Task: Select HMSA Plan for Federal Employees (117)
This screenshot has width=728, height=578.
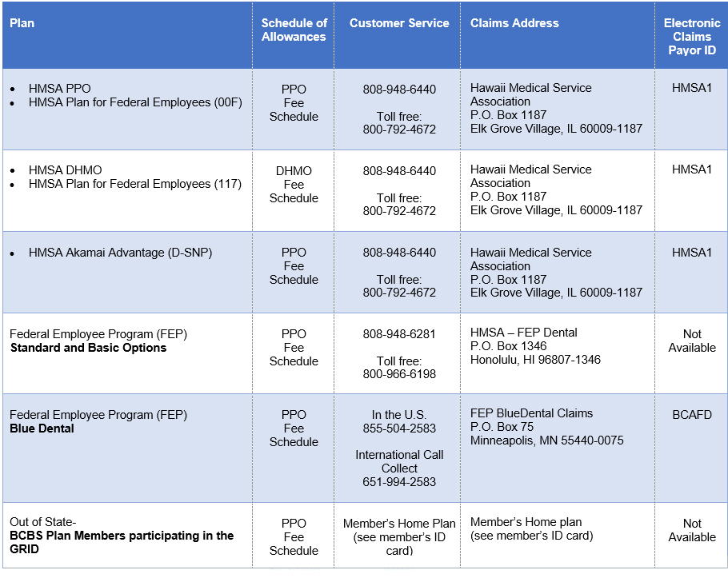Action: click(x=134, y=184)
